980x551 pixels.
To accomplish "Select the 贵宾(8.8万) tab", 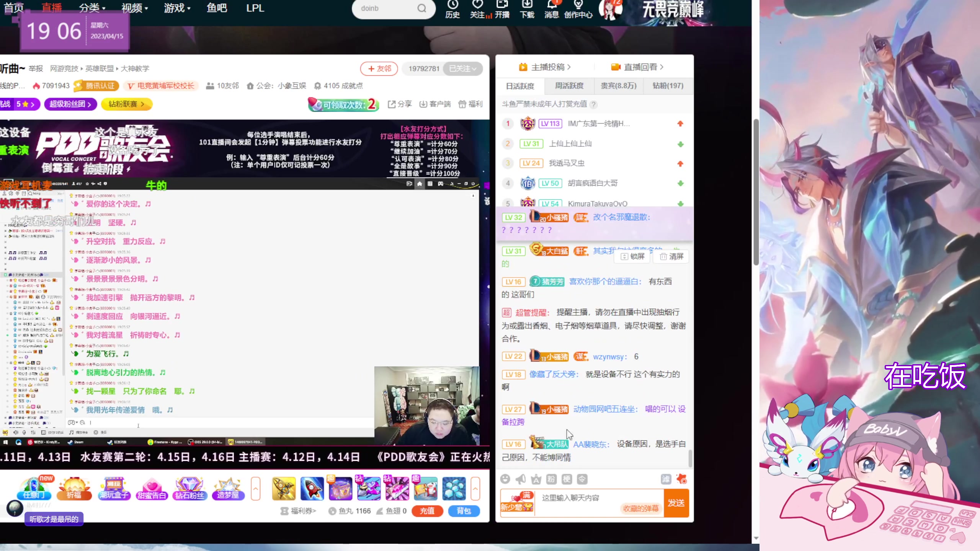I will point(619,86).
